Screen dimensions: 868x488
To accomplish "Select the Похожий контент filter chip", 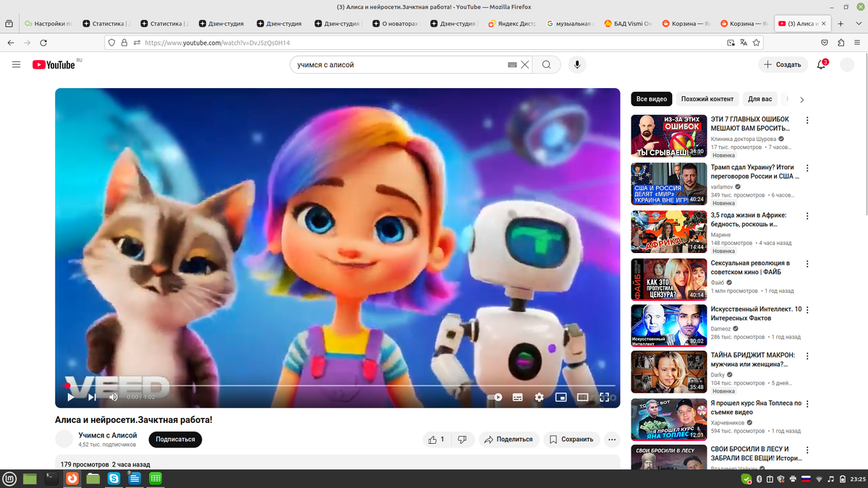I will 707,99.
